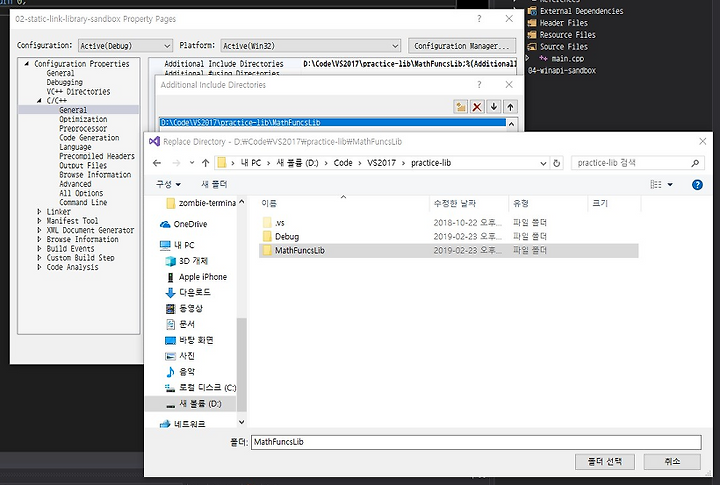Select Optimization under C/C++
The image size is (720, 485).
83,119
